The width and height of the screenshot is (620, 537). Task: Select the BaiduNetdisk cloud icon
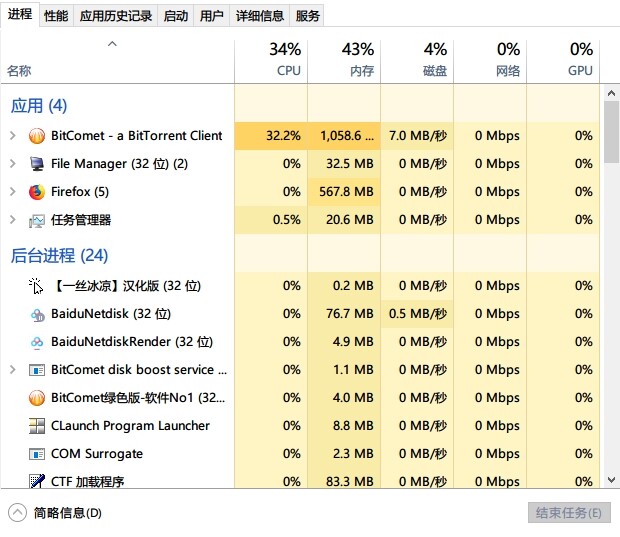(37, 315)
